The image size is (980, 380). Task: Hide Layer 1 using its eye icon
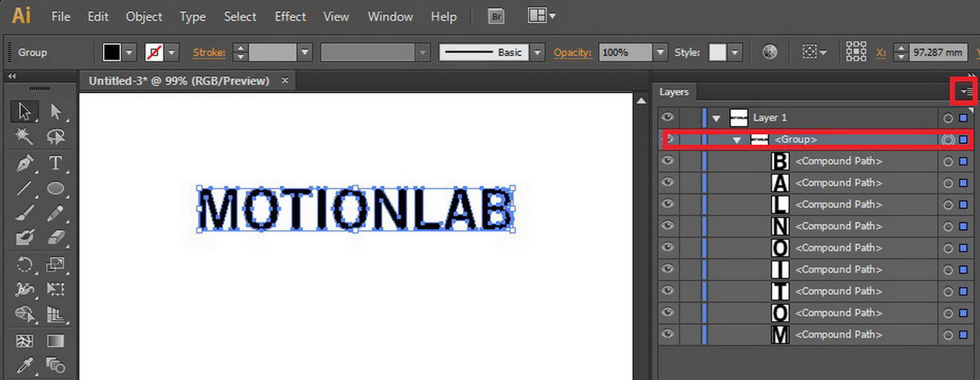tap(668, 117)
